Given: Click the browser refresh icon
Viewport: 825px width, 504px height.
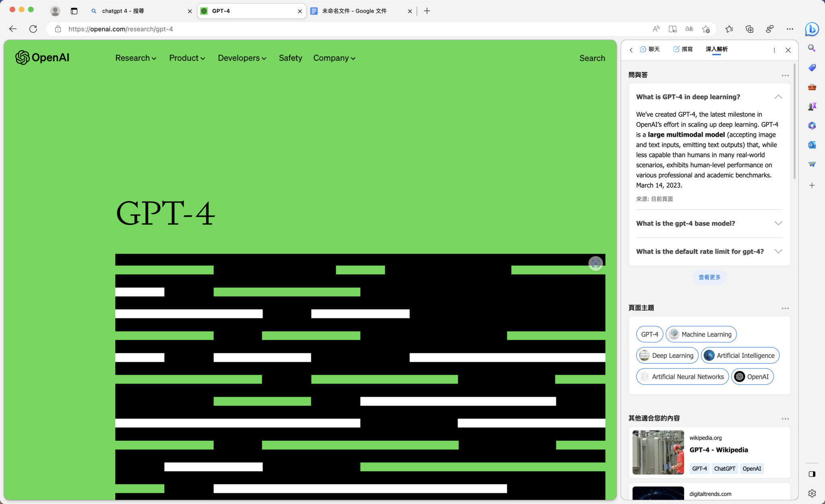Looking at the screenshot, I should click(x=33, y=29).
